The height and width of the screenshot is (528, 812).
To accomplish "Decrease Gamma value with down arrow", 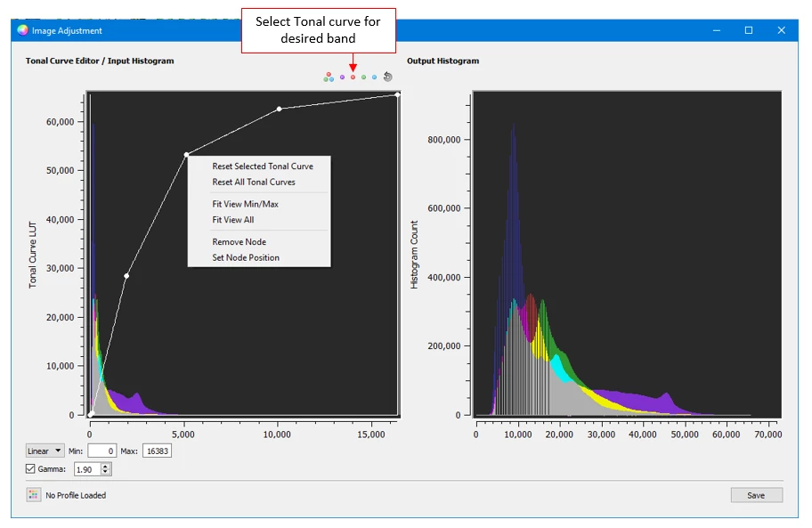I will (107, 472).
